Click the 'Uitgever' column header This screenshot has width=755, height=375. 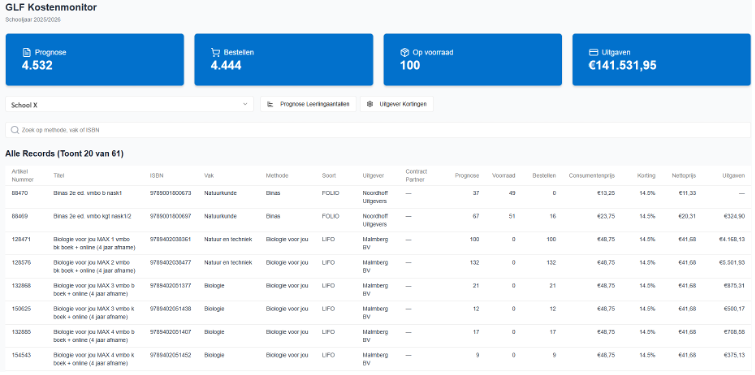(373, 176)
